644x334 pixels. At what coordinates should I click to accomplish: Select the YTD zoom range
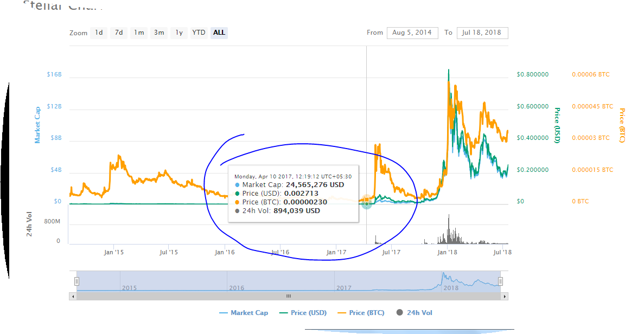point(199,33)
